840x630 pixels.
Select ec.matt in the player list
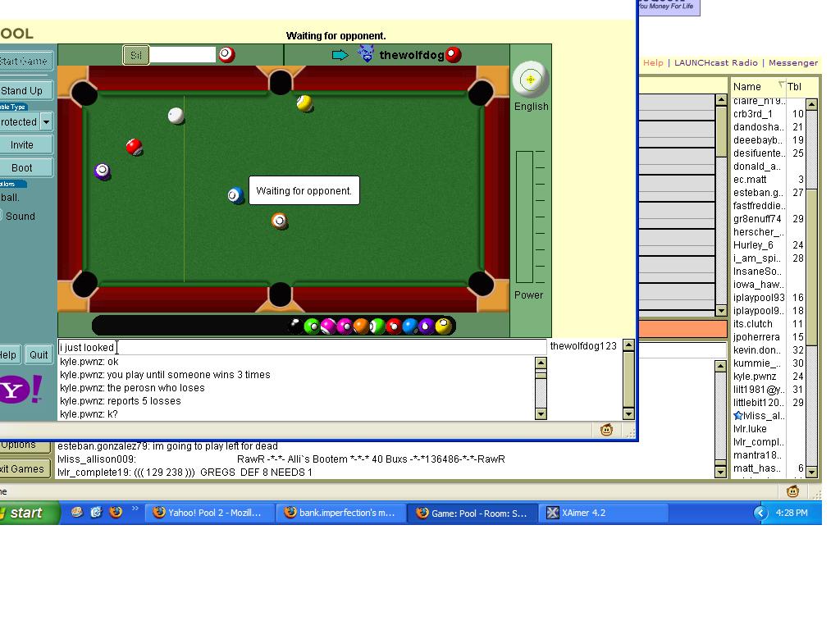(x=750, y=180)
